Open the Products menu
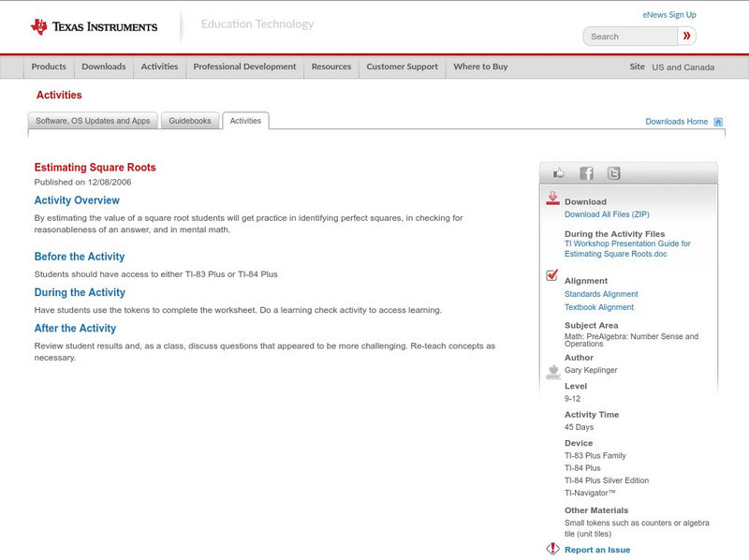Viewport: 749px width, 560px height. coord(49,67)
